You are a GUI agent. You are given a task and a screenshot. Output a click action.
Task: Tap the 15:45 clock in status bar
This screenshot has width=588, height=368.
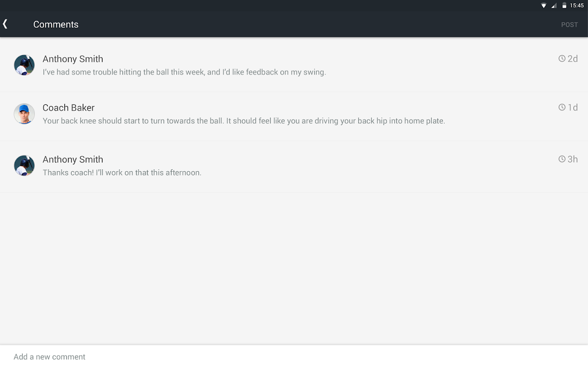[x=577, y=6]
